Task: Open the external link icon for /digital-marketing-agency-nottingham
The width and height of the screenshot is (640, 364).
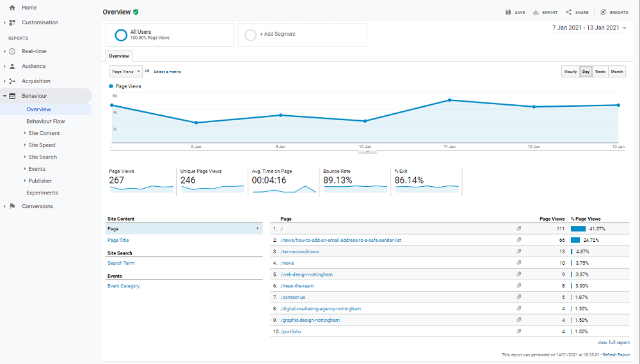Action: tap(519, 308)
